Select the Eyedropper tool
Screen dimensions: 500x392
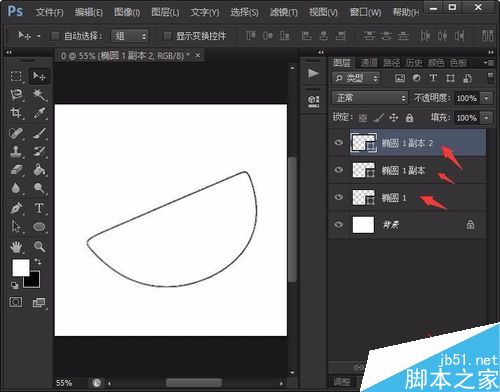(x=39, y=113)
